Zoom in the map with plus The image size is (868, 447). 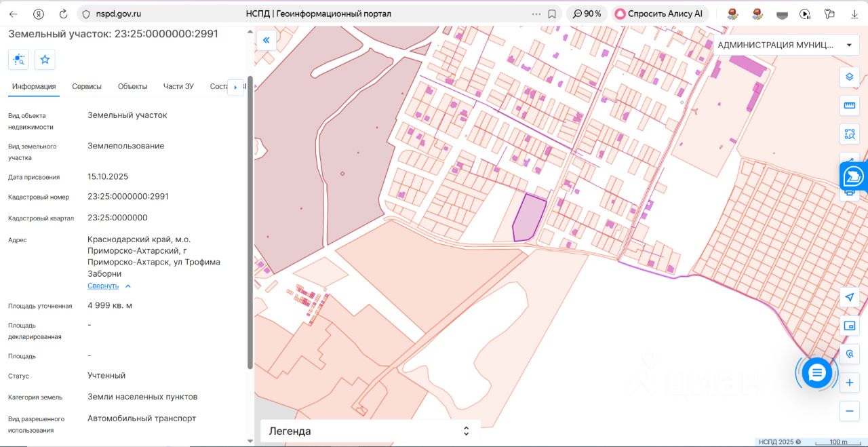[850, 383]
